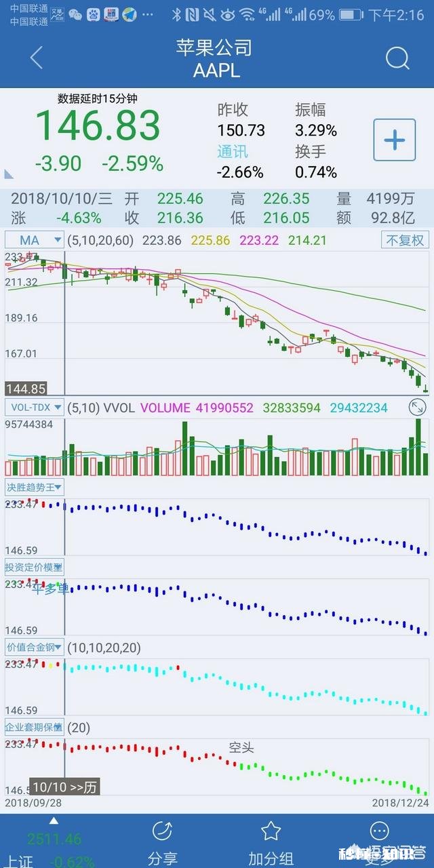Open the 决胜趋势王 indicator dropdown

(35, 487)
